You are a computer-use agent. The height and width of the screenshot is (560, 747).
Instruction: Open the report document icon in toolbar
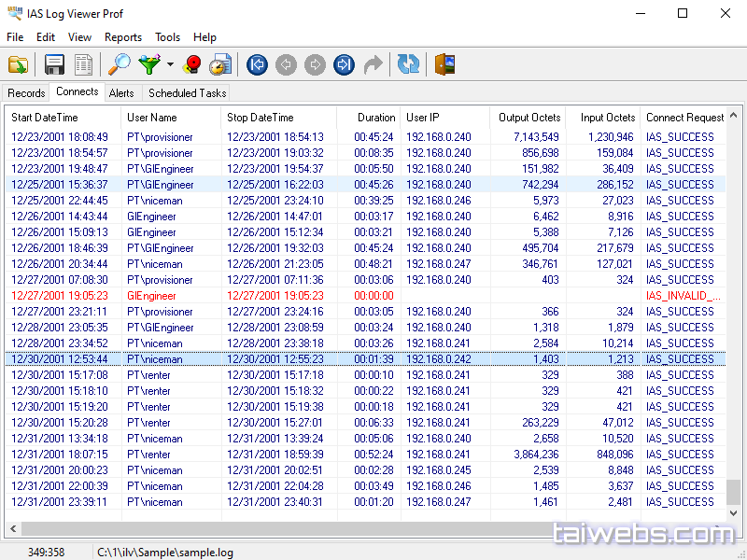[84, 64]
